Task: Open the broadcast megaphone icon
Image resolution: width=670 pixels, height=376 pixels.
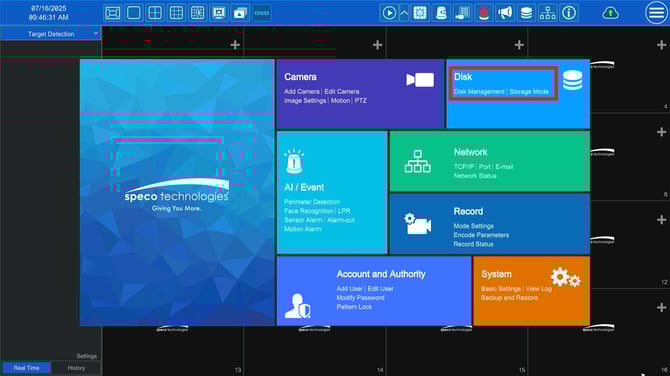Action: pyautogui.click(x=505, y=13)
